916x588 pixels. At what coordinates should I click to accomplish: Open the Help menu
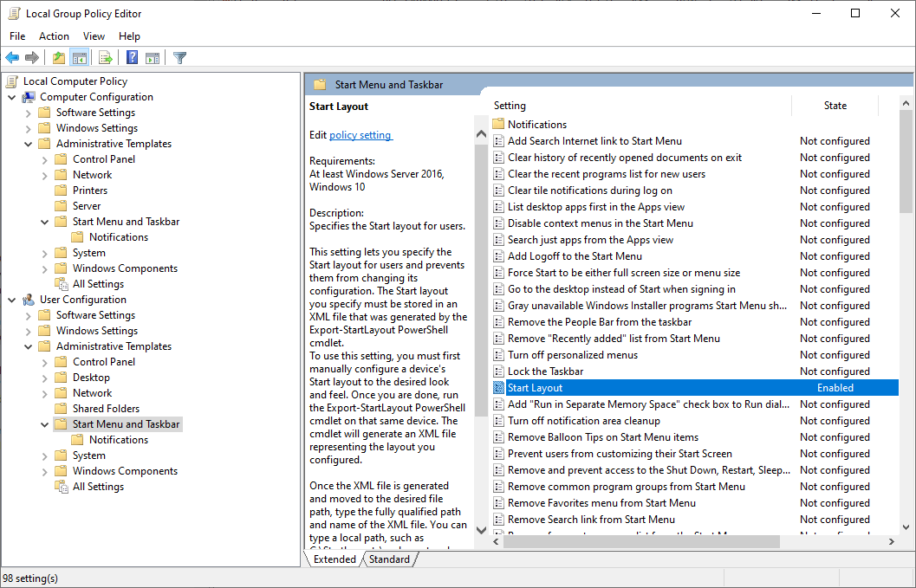129,36
